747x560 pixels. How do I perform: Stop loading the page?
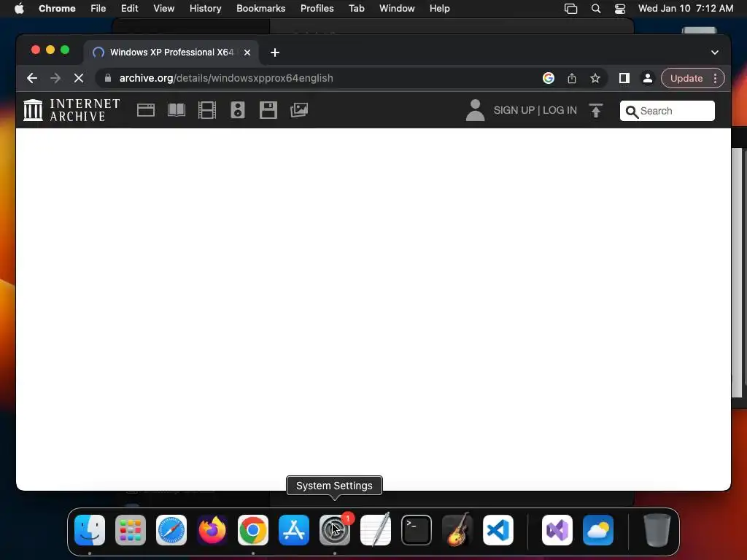79,78
